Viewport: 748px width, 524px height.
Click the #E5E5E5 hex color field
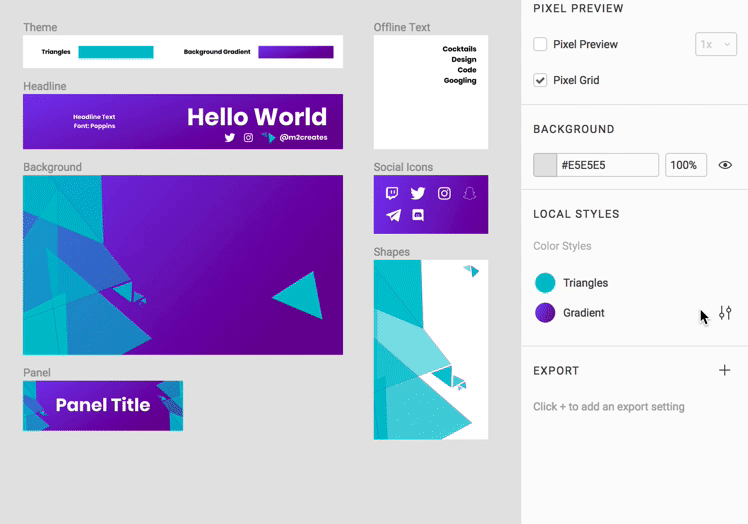(607, 165)
